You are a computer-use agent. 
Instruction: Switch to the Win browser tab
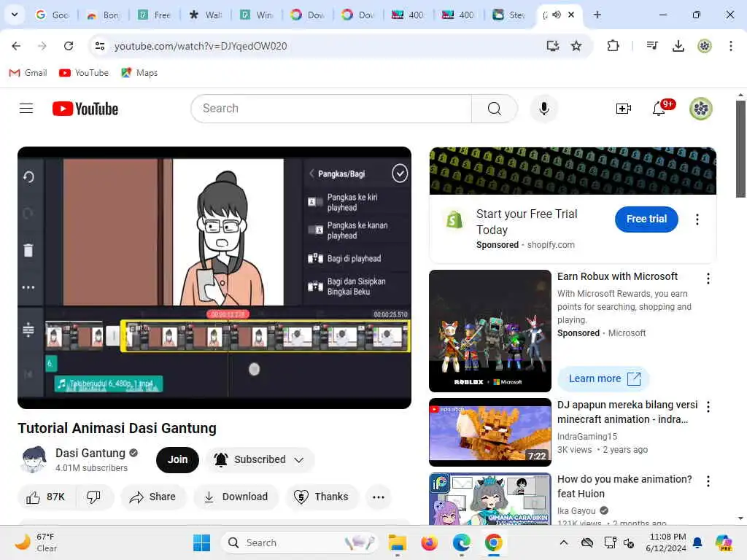pos(256,15)
